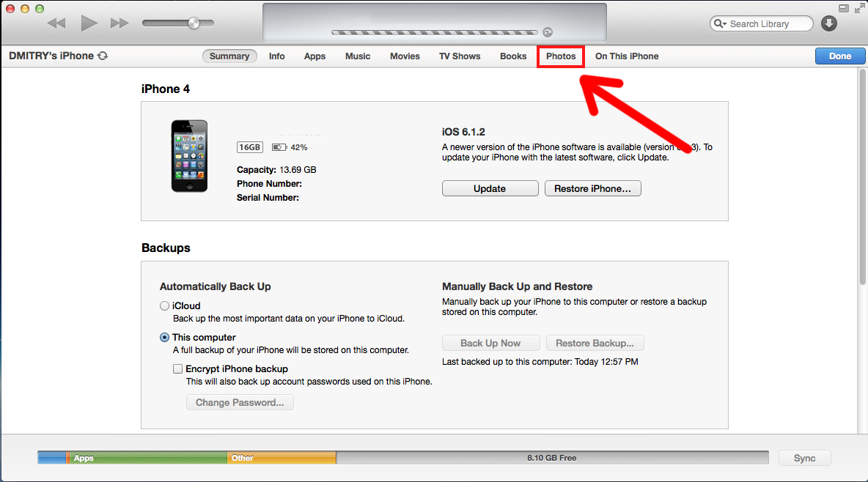Click the fast forward next track button

[x=119, y=23]
